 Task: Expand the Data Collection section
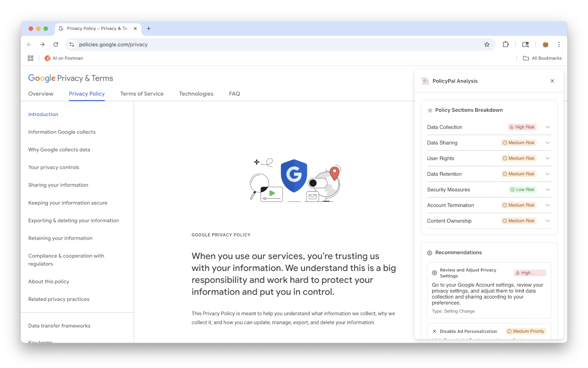548,127
